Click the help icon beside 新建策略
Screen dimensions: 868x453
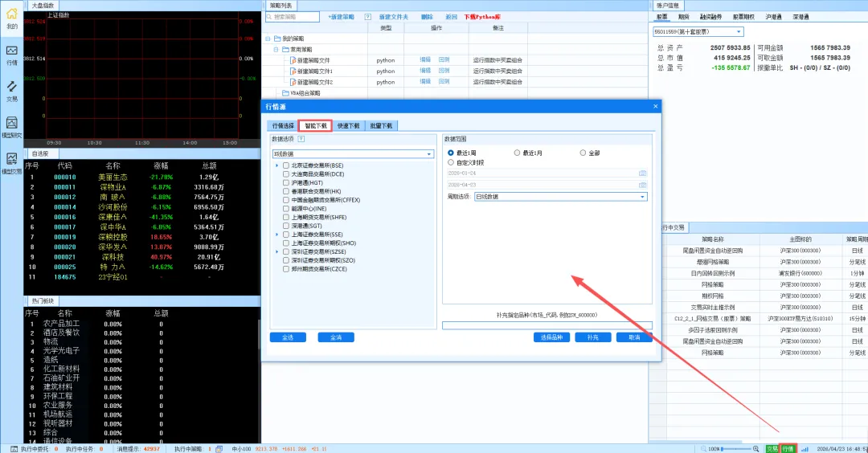click(367, 17)
